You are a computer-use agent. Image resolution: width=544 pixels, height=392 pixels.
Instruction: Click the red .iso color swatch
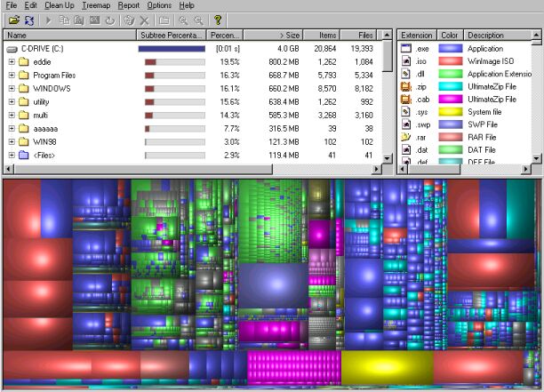(x=451, y=61)
